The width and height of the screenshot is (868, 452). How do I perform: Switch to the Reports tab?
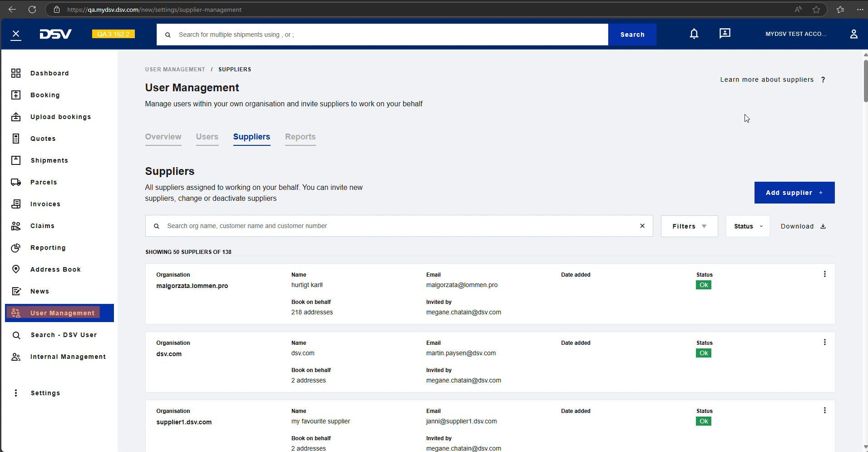300,137
